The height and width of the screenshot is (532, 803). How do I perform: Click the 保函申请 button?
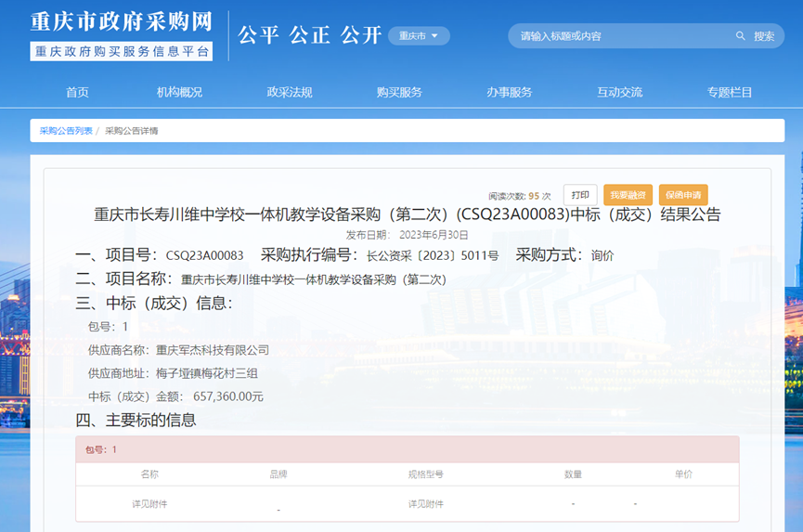point(683,195)
